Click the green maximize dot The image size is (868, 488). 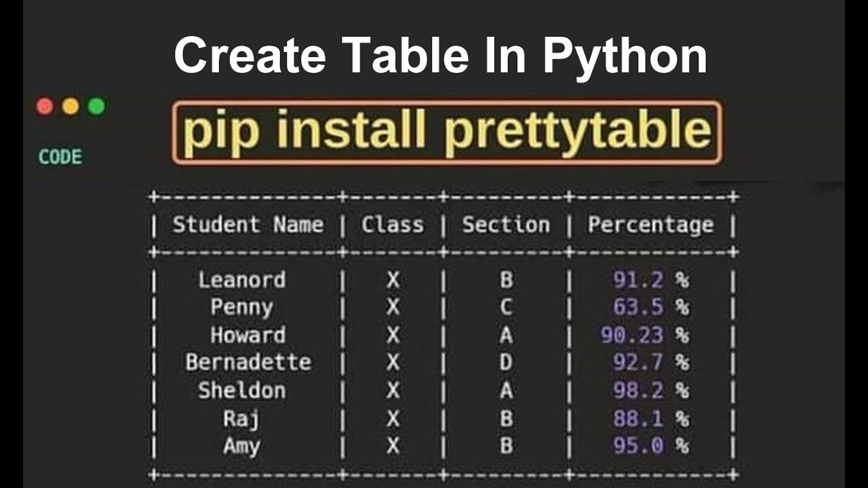click(x=96, y=106)
